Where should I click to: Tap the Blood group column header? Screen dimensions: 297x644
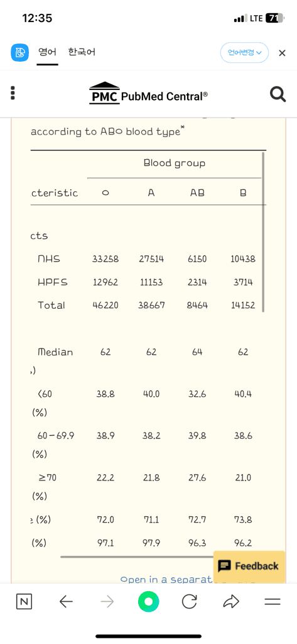tap(175, 163)
